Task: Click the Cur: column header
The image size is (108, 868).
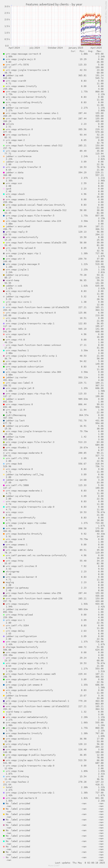Action: coord(74,51)
